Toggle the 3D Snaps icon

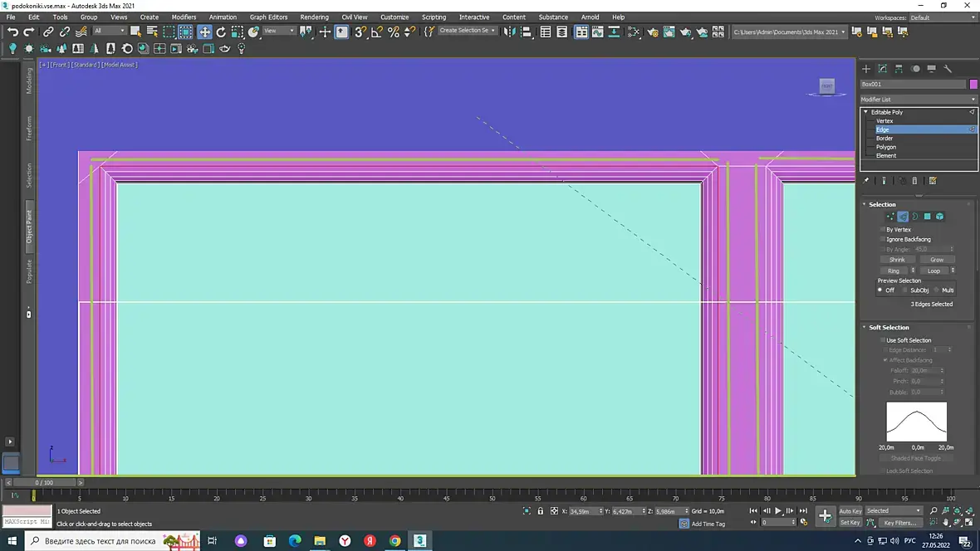360,32
